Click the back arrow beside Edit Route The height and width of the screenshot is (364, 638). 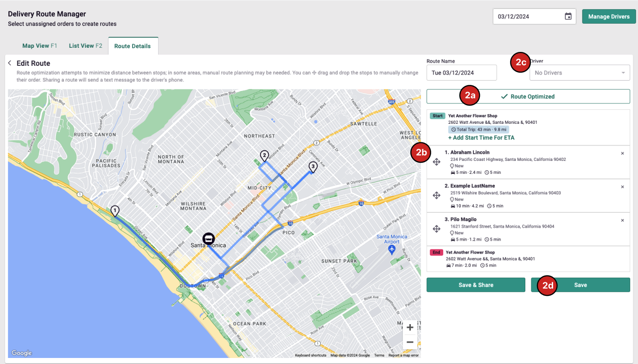tap(10, 63)
